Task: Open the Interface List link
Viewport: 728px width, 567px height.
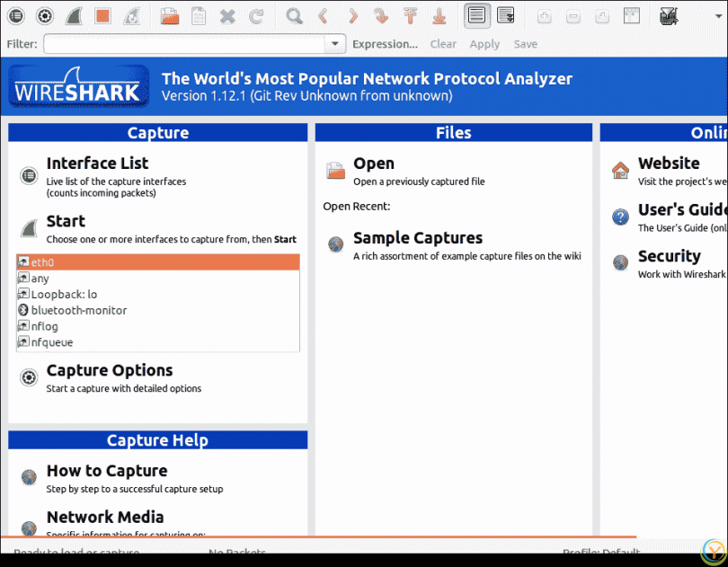Action: pyautogui.click(x=97, y=164)
